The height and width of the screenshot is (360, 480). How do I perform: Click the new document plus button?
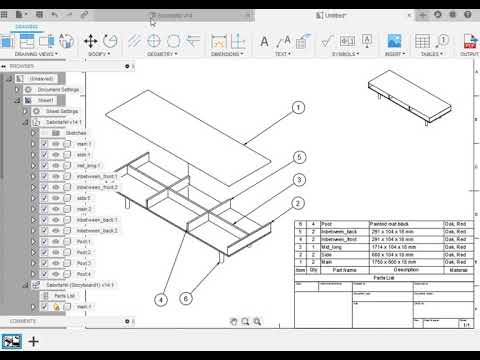422,15
